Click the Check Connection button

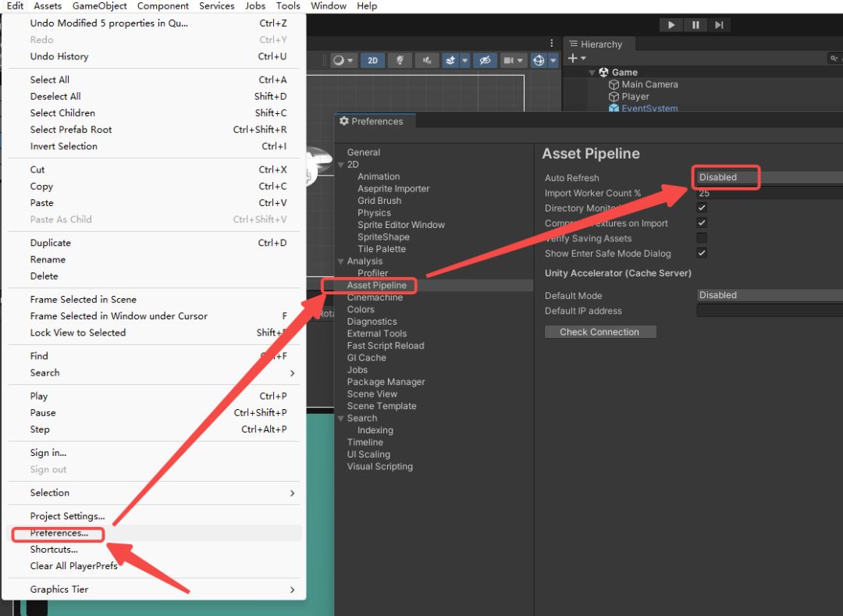[x=599, y=332]
